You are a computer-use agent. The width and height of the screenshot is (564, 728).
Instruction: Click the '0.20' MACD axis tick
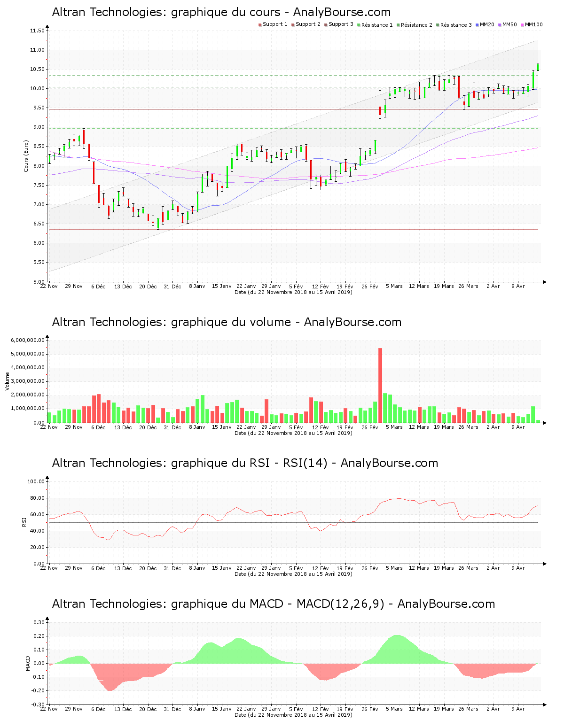pos(39,636)
